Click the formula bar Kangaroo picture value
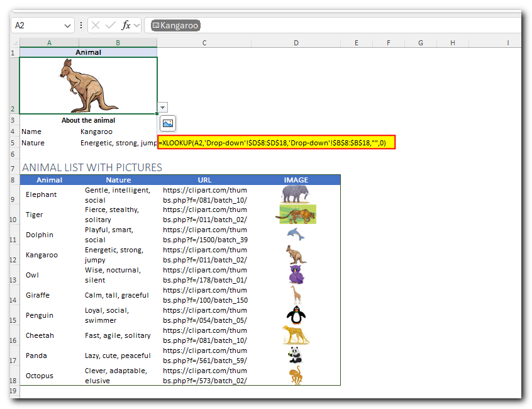The width and height of the screenshot is (532, 409). (175, 25)
